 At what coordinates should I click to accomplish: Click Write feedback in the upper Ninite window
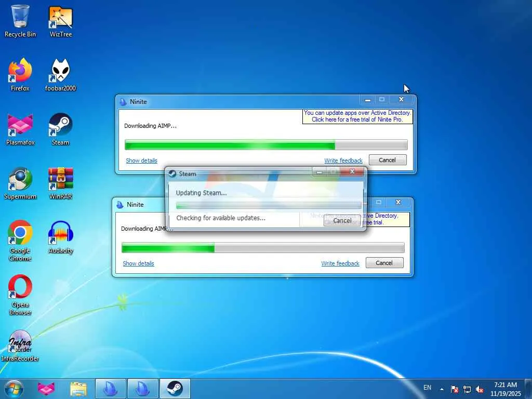tap(343, 161)
